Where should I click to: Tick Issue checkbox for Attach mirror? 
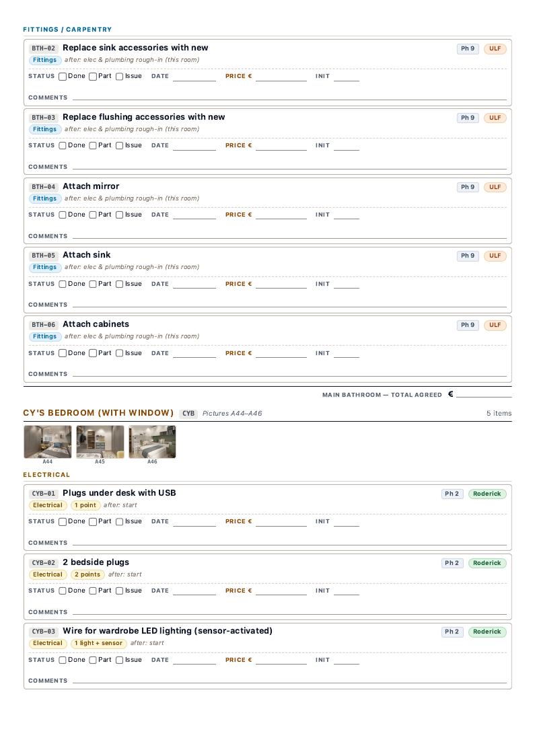(x=119, y=215)
